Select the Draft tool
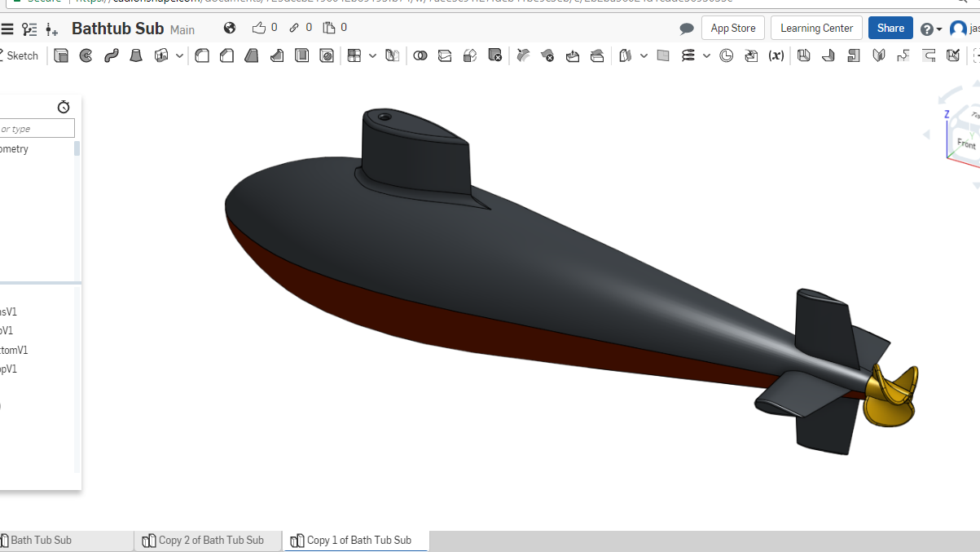This screenshot has width=980, height=552. [252, 56]
